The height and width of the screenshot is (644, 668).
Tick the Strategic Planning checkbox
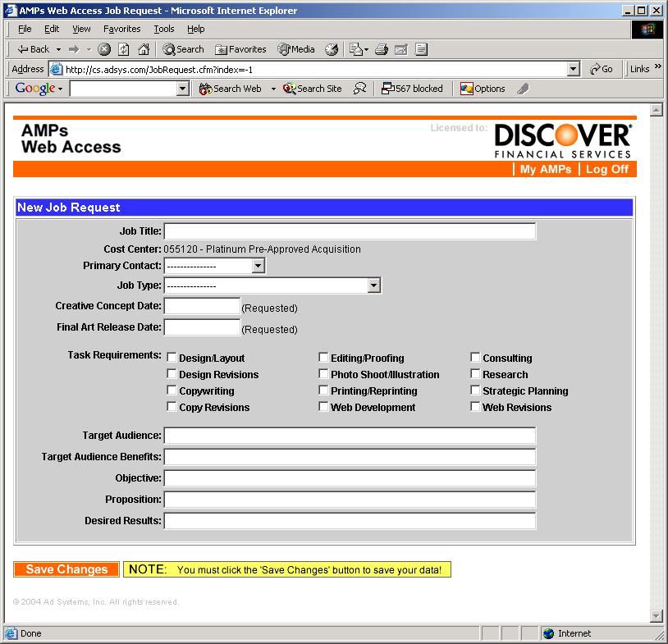click(x=476, y=391)
